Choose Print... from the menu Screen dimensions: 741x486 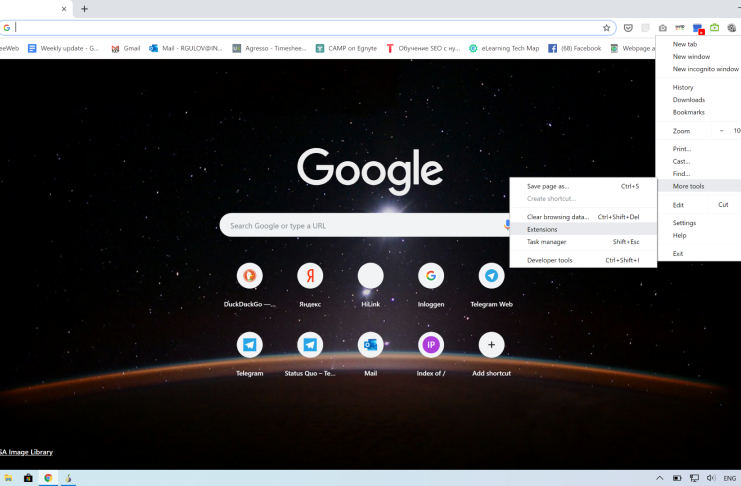698,149
